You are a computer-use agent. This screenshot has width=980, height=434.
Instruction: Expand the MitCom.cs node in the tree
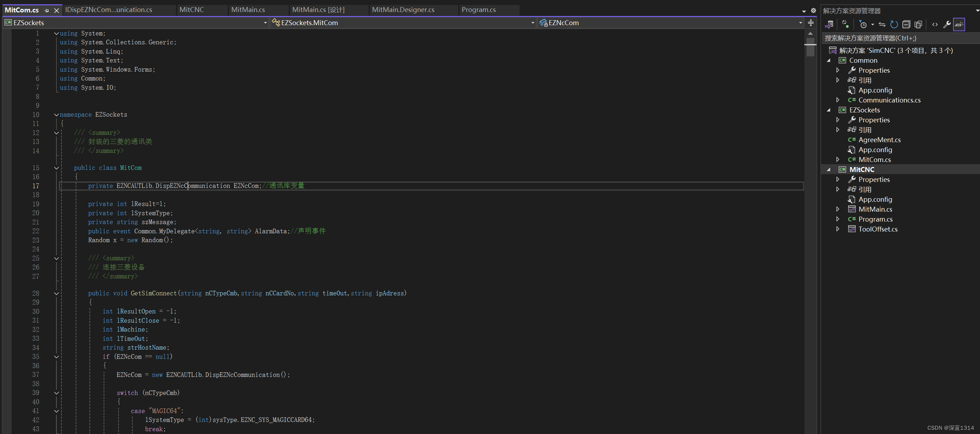[837, 159]
